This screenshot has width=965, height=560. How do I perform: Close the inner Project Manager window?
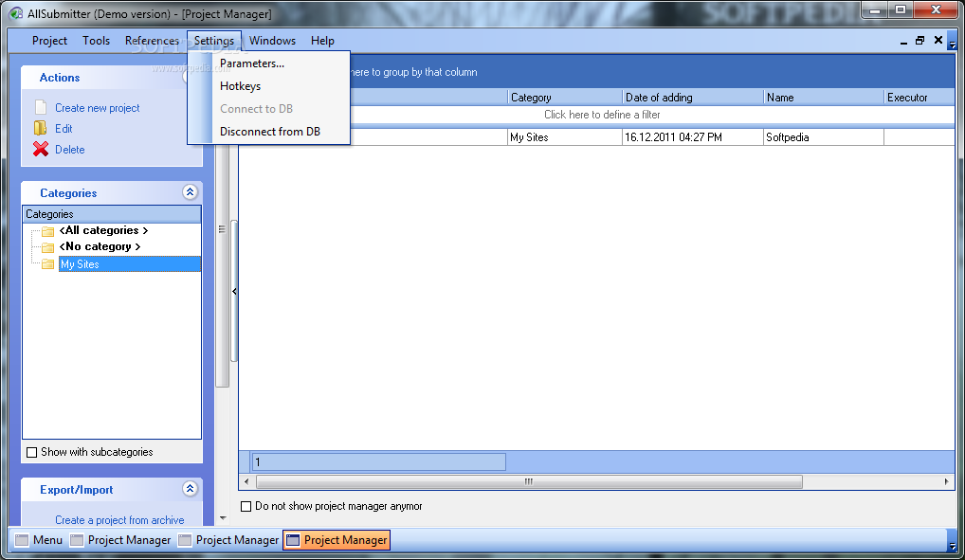(938, 40)
